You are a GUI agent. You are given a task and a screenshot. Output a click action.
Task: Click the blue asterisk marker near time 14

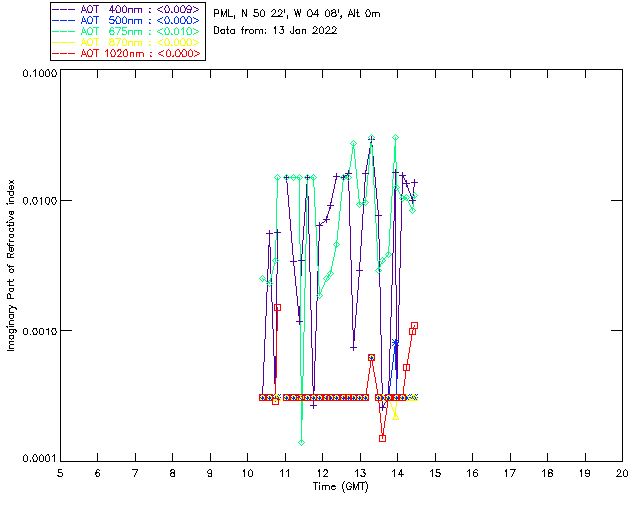[x=395, y=343]
